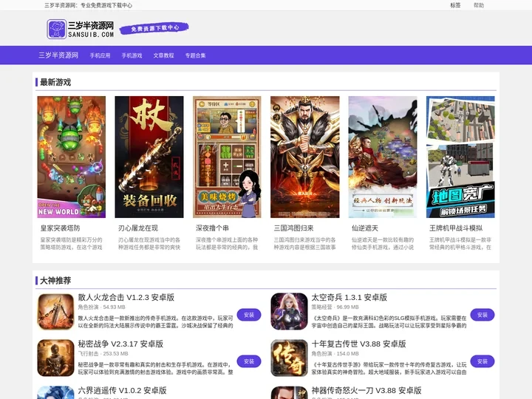Install 散人火龙合击 with 安装 button
This screenshot has height=399, width=532.
[249, 315]
